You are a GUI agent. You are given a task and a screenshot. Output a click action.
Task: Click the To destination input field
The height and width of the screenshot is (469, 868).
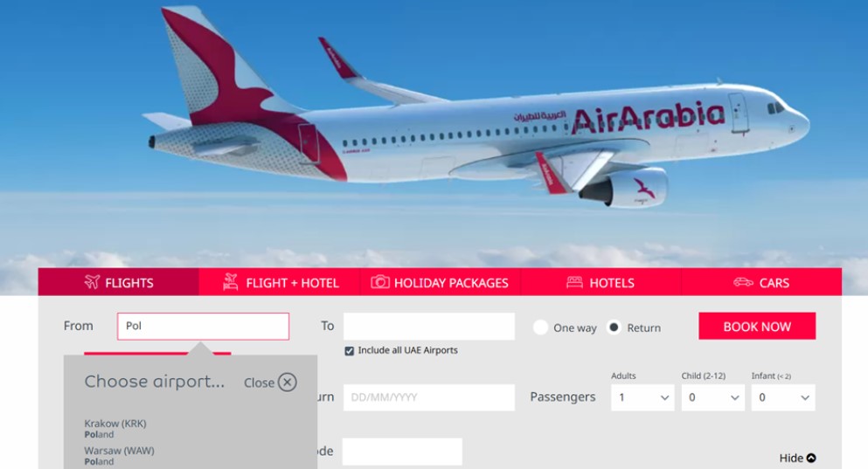point(429,327)
